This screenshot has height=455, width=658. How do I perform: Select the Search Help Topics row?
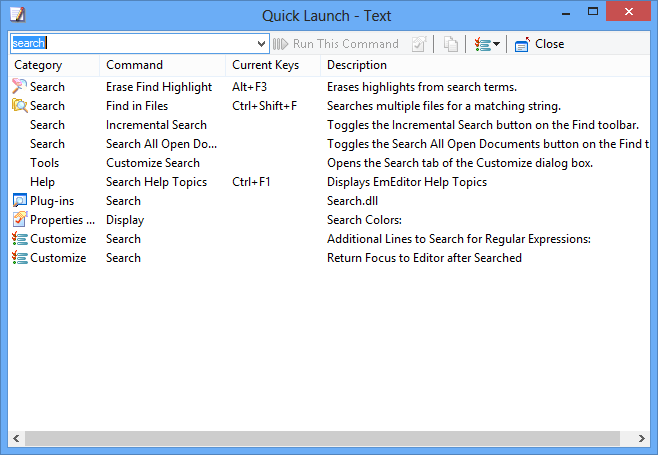(329, 182)
